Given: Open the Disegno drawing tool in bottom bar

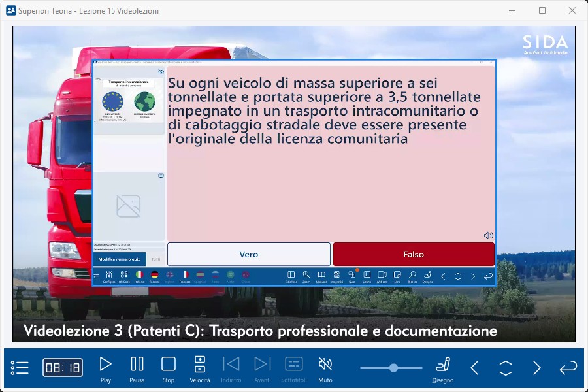Looking at the screenshot, I should pyautogui.click(x=443, y=368).
